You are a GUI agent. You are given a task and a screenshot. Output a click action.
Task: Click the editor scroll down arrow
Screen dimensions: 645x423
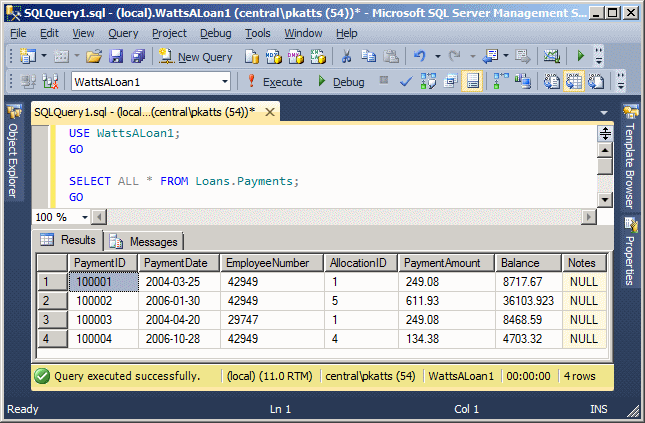pos(605,200)
